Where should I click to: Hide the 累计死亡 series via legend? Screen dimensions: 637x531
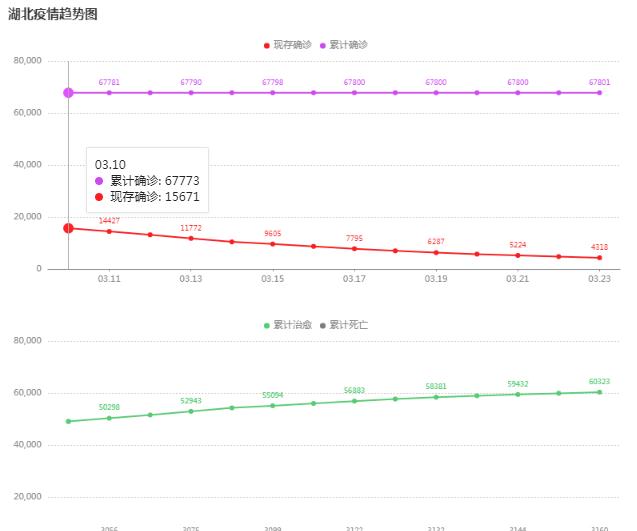click(x=342, y=325)
